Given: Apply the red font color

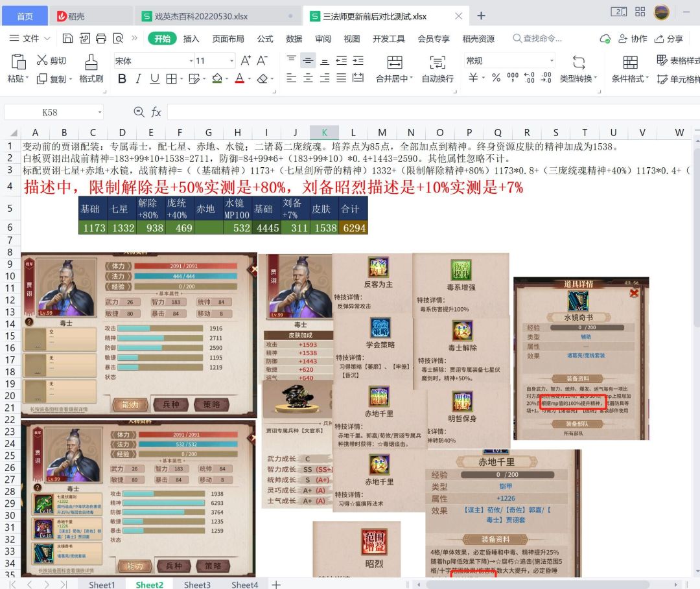Looking at the screenshot, I should (240, 79).
